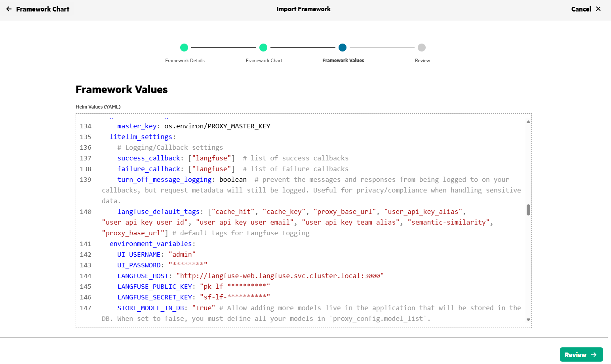Click the arrow icon on the Review button
The height and width of the screenshot is (364, 611).
click(594, 354)
